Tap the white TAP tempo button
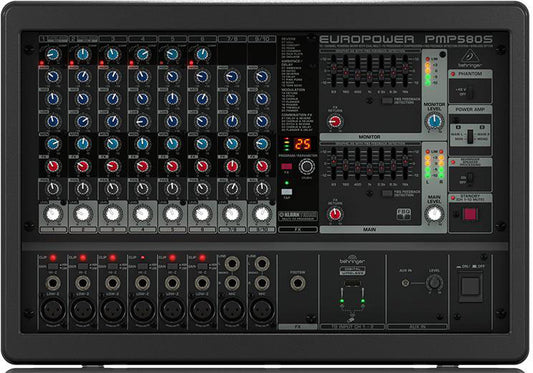 pyautogui.click(x=287, y=192)
